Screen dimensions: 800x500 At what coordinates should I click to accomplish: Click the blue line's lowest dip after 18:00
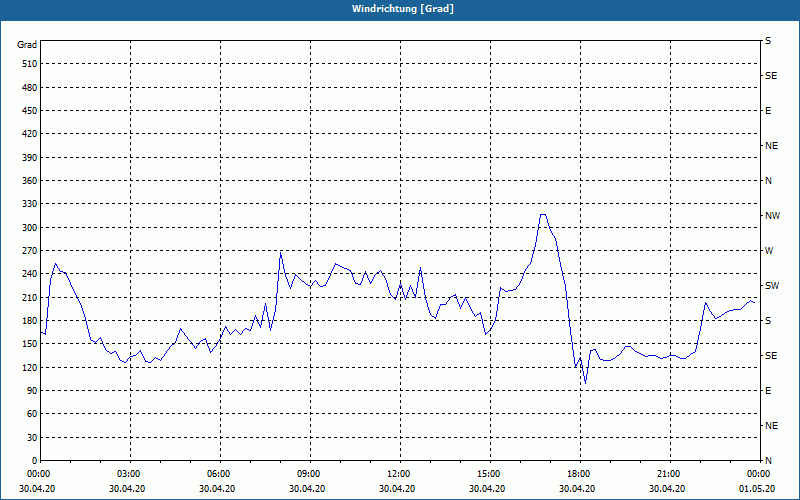click(585, 383)
